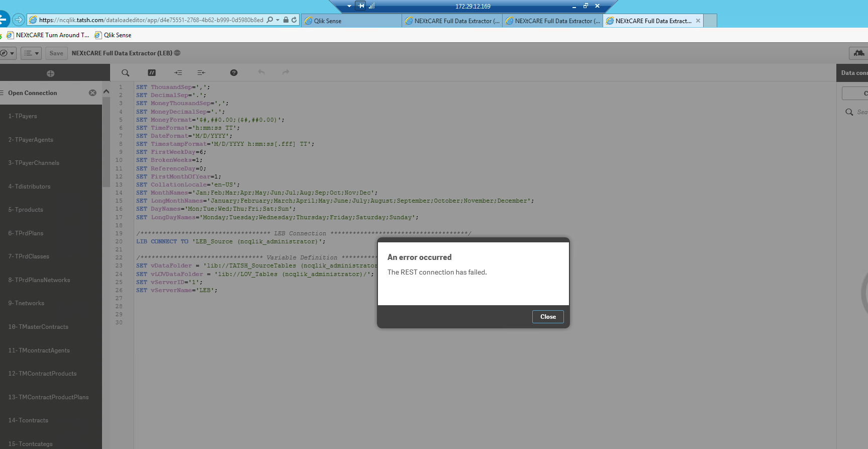Click the app title NEXtCARE Full Data Extractor (LEB)
This screenshot has width=868, height=449.
pyautogui.click(x=122, y=53)
